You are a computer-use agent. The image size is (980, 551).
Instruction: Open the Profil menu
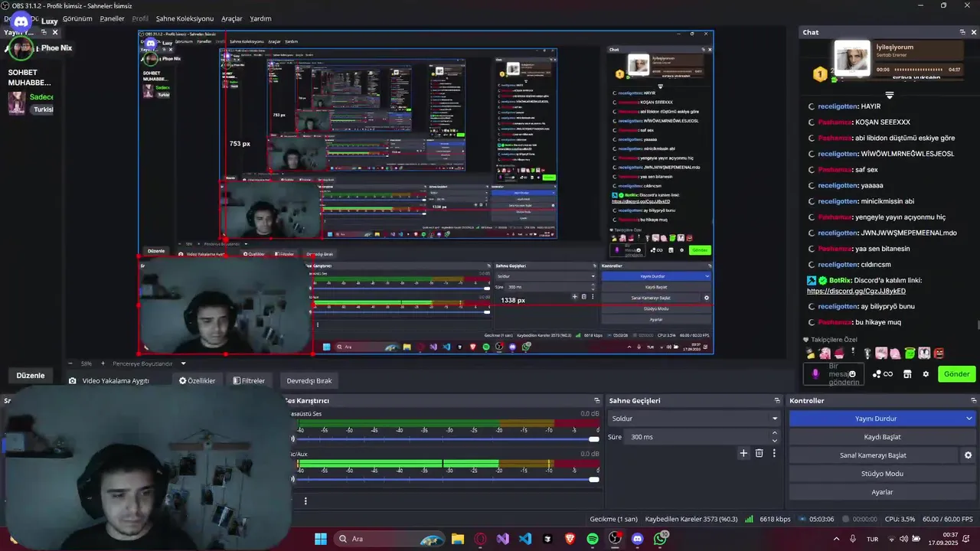coord(140,18)
